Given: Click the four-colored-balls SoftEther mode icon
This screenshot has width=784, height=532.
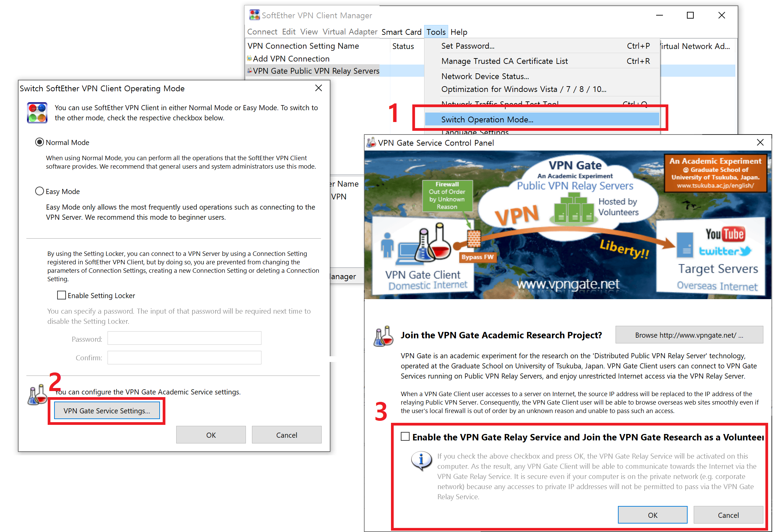Looking at the screenshot, I should [37, 113].
